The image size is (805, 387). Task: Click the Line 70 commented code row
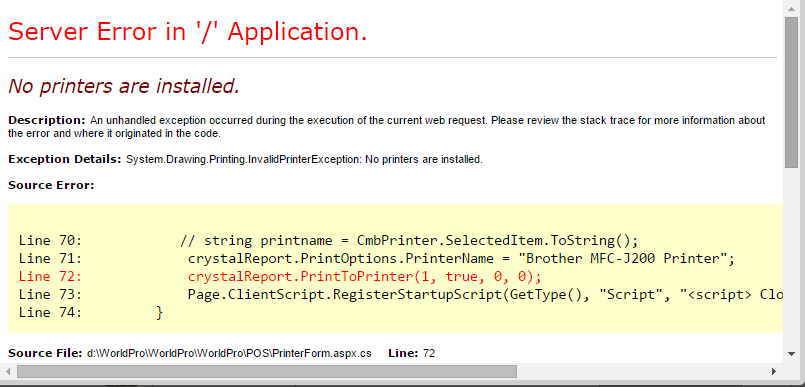click(x=328, y=240)
